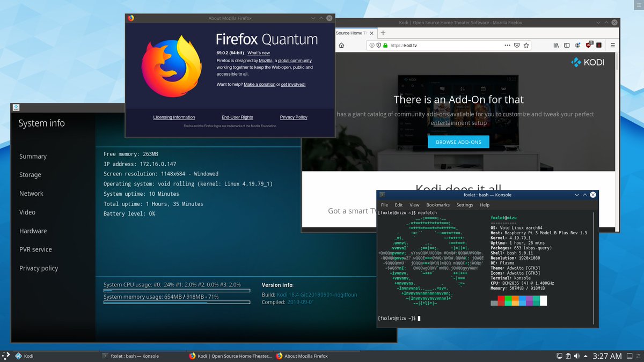Viewport: 644px width, 362px height.
Task: Select Video in Kodi System info
Action: click(27, 212)
